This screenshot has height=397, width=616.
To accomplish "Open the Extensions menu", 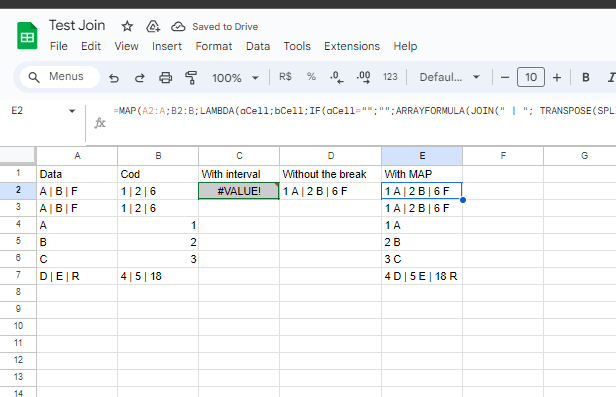I will point(352,46).
